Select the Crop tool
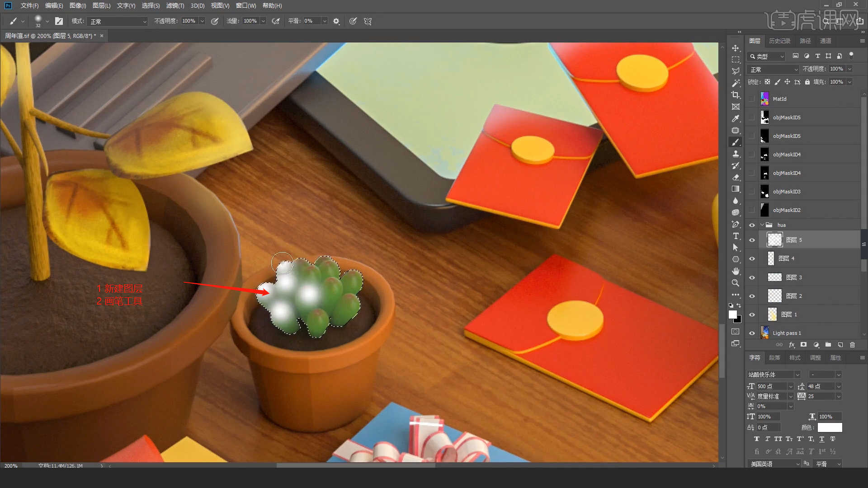This screenshot has height=488, width=868. tap(736, 95)
